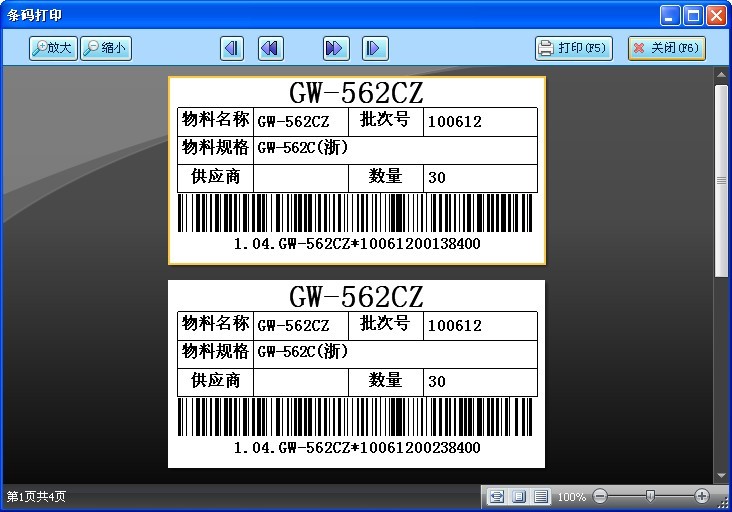Select continuous page view icon in status bar
Image resolution: width=732 pixels, height=512 pixels.
540,496
